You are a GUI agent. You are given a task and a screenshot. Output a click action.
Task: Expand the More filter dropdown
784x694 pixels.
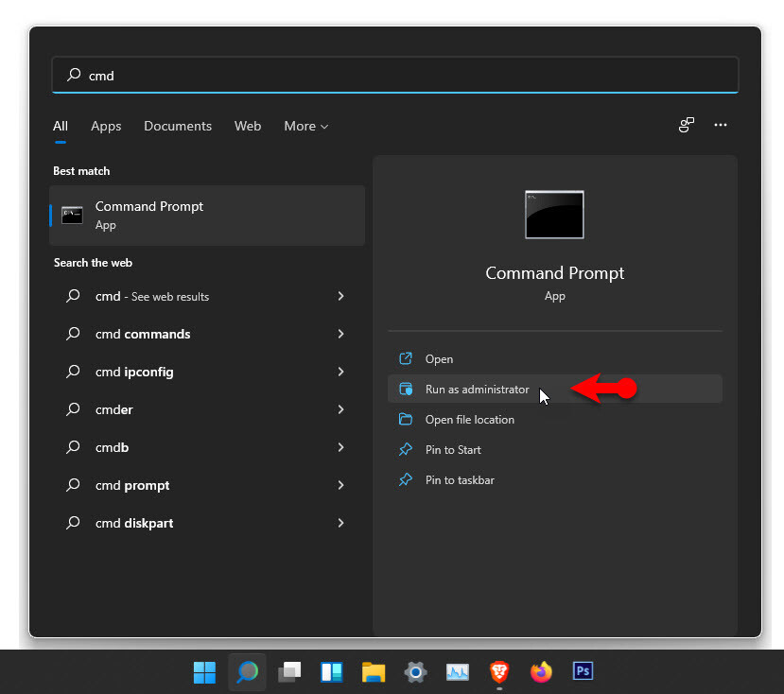point(306,126)
